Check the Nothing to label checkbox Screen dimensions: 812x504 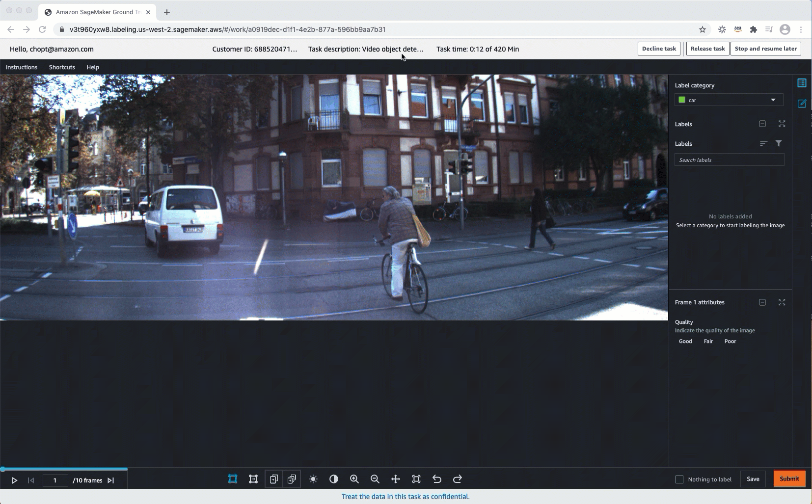click(x=679, y=479)
